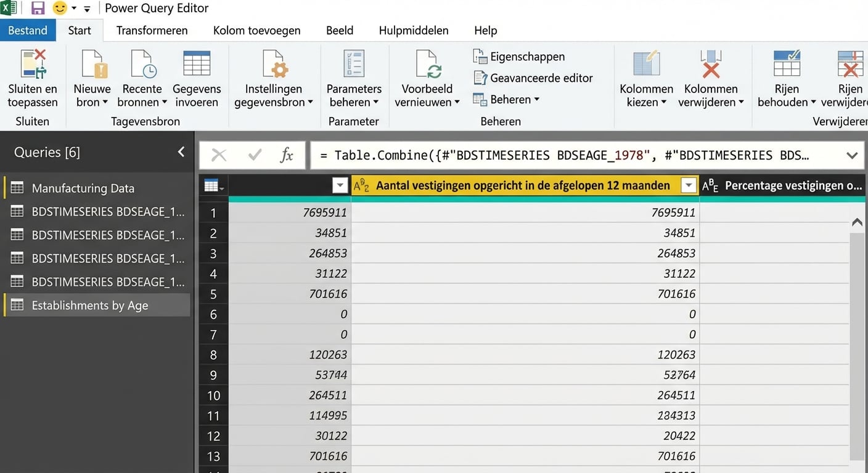This screenshot has width=868, height=473.
Task: Open Recente bronnen
Action: coord(142,80)
